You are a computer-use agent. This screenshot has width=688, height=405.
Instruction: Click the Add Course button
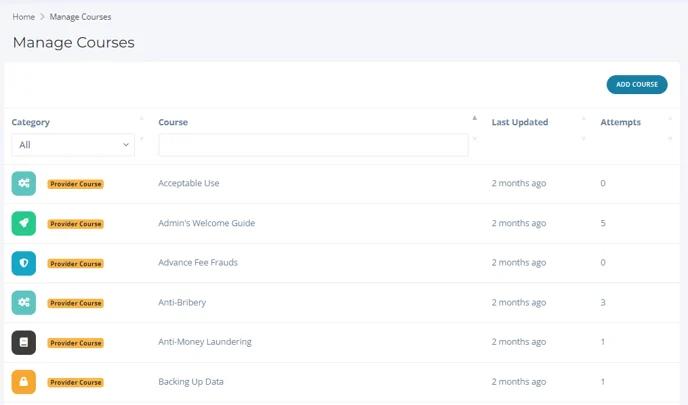pos(637,84)
